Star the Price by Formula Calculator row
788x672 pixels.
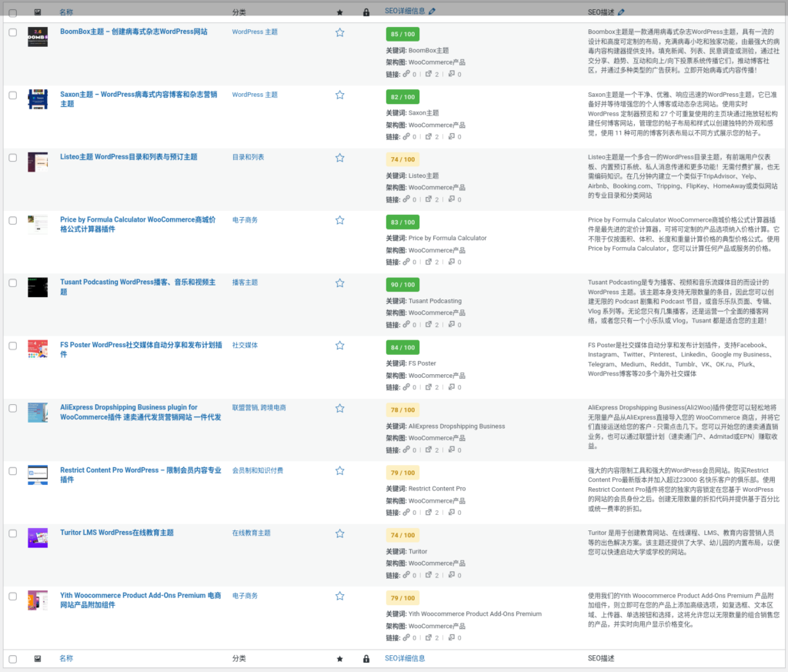point(340,219)
